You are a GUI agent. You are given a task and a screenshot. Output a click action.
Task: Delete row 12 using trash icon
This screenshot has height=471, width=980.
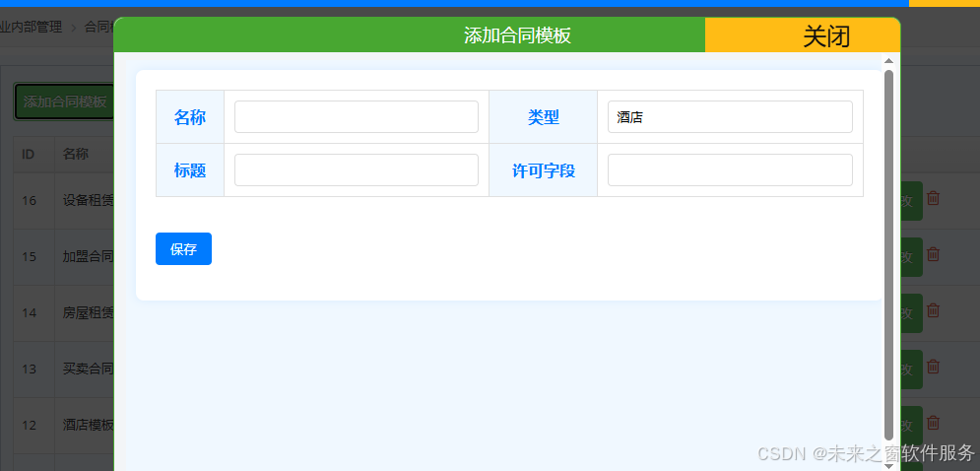click(933, 423)
